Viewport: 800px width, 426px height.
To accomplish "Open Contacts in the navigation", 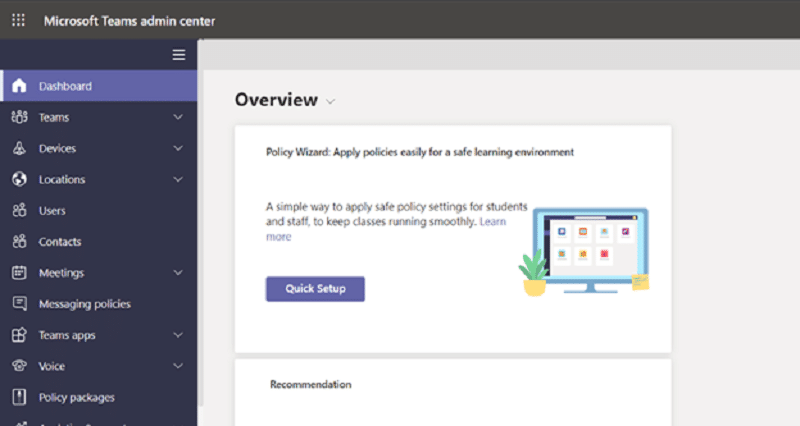I will [98, 241].
